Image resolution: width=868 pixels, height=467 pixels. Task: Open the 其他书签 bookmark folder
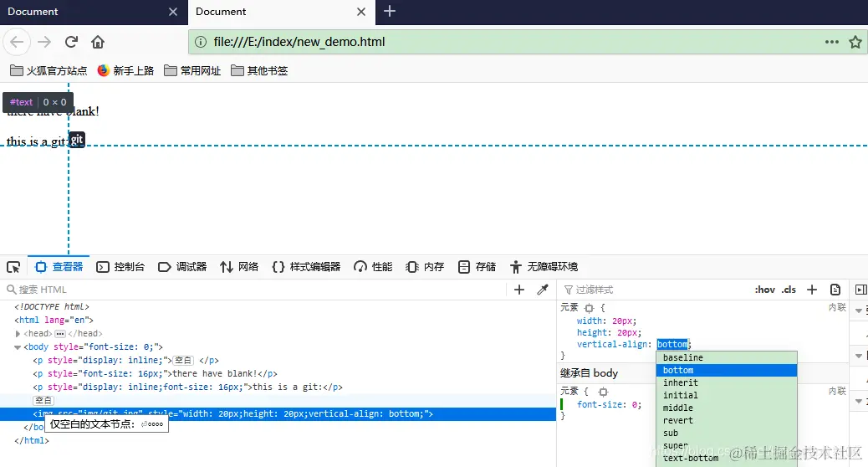coord(259,71)
